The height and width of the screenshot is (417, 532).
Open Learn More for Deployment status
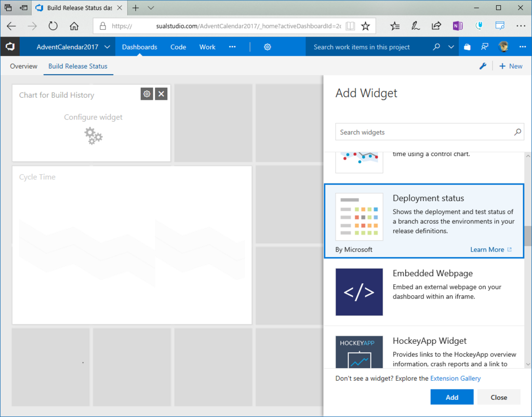click(x=491, y=250)
